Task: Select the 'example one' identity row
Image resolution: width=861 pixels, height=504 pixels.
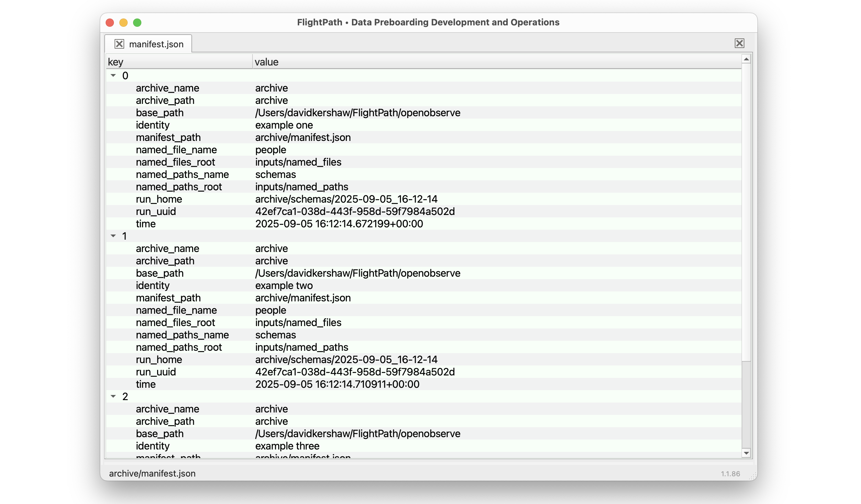Action: coord(284,125)
